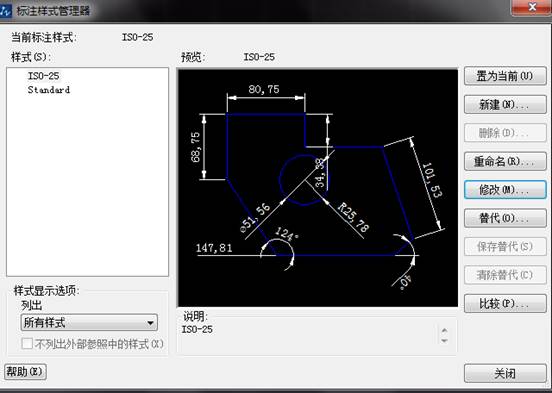Compare styles with 比较(P) button
This screenshot has width=552, height=393.
click(505, 304)
